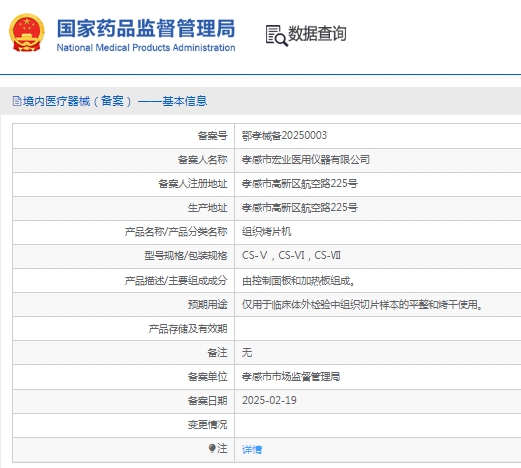Click the 备案号 label

pyautogui.click(x=213, y=136)
